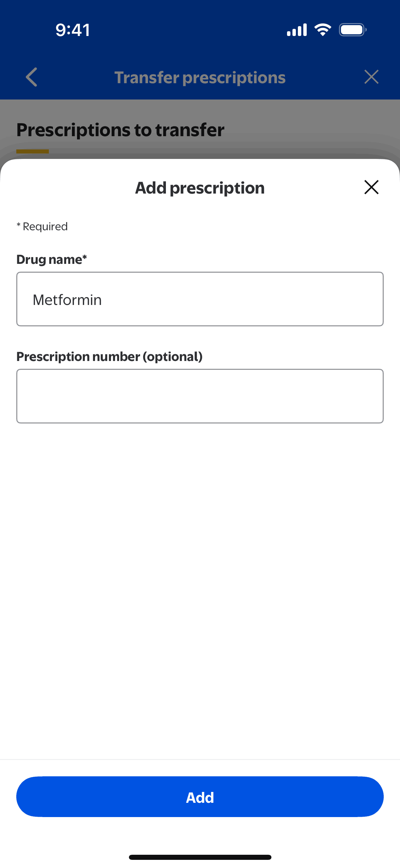Image resolution: width=400 pixels, height=868 pixels.
Task: Tap the cellular signal bars icon
Action: [x=297, y=30]
